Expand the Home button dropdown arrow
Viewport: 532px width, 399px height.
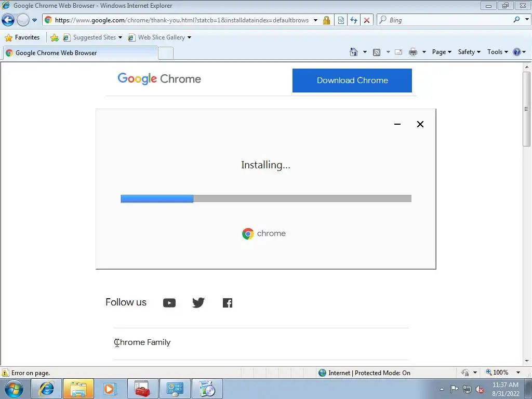pyautogui.click(x=365, y=52)
